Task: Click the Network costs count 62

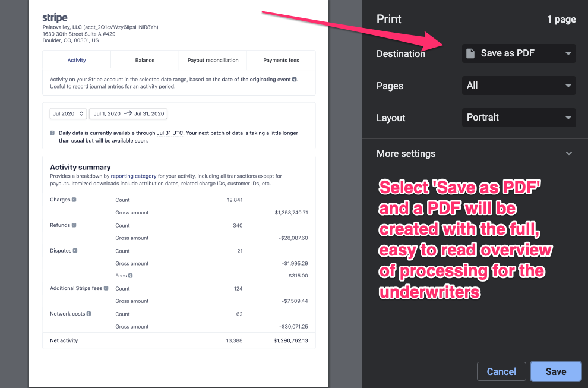Action: click(239, 314)
